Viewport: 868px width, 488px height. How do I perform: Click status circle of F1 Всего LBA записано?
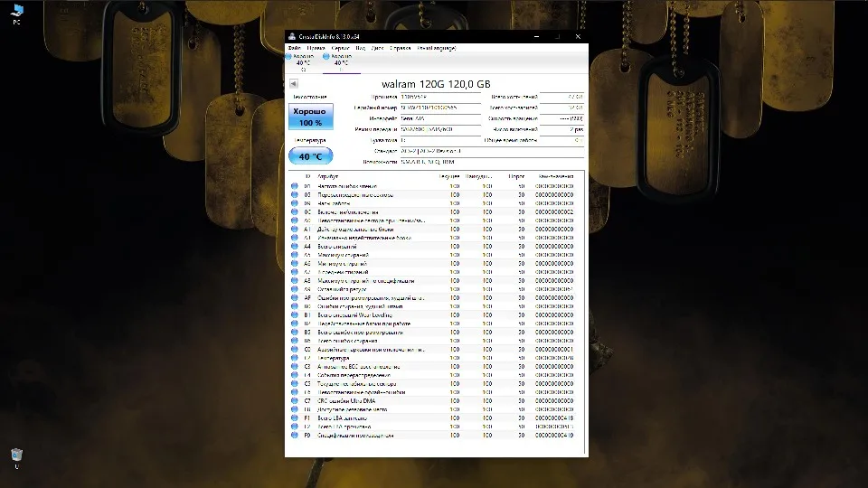coord(295,418)
